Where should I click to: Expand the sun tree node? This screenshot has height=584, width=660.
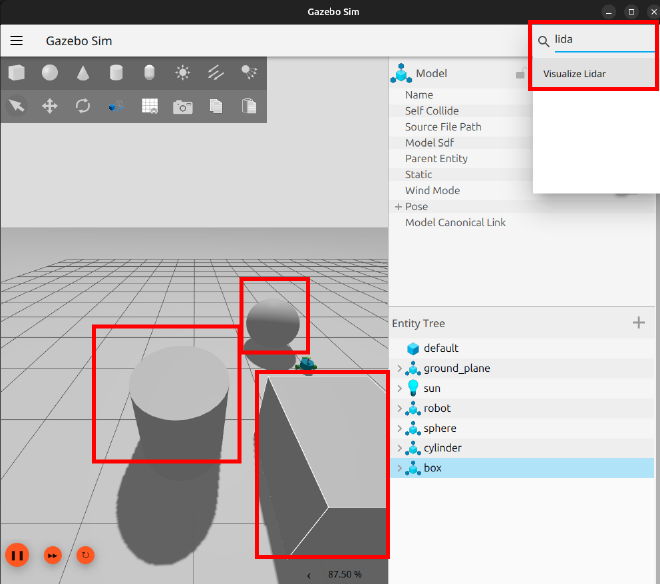399,388
